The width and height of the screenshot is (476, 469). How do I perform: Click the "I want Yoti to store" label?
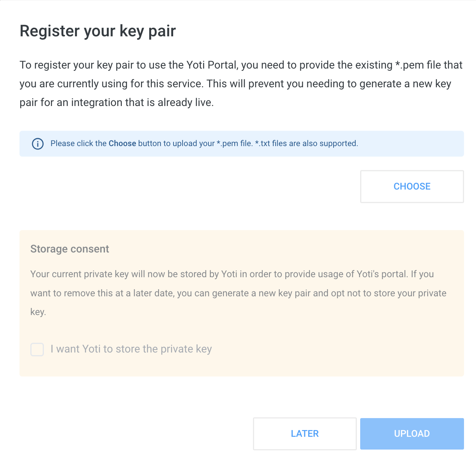click(x=131, y=349)
